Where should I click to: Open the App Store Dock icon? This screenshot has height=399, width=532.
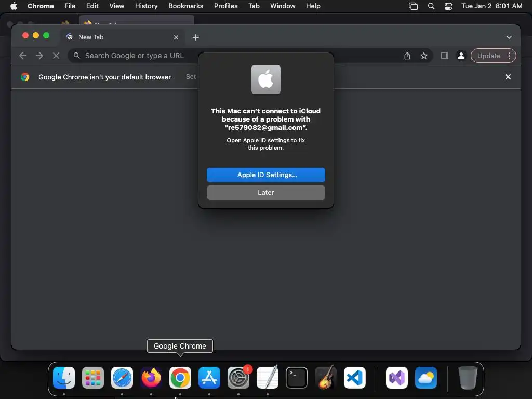(x=209, y=378)
